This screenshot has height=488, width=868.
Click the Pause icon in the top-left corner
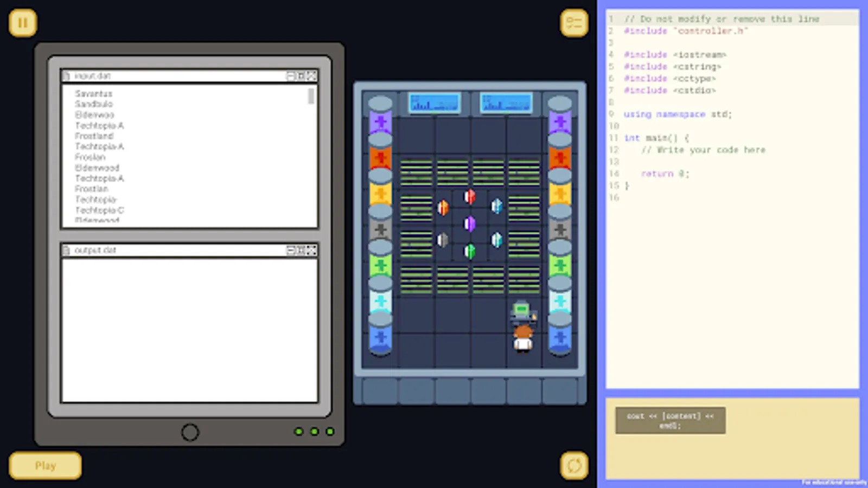tap(22, 22)
